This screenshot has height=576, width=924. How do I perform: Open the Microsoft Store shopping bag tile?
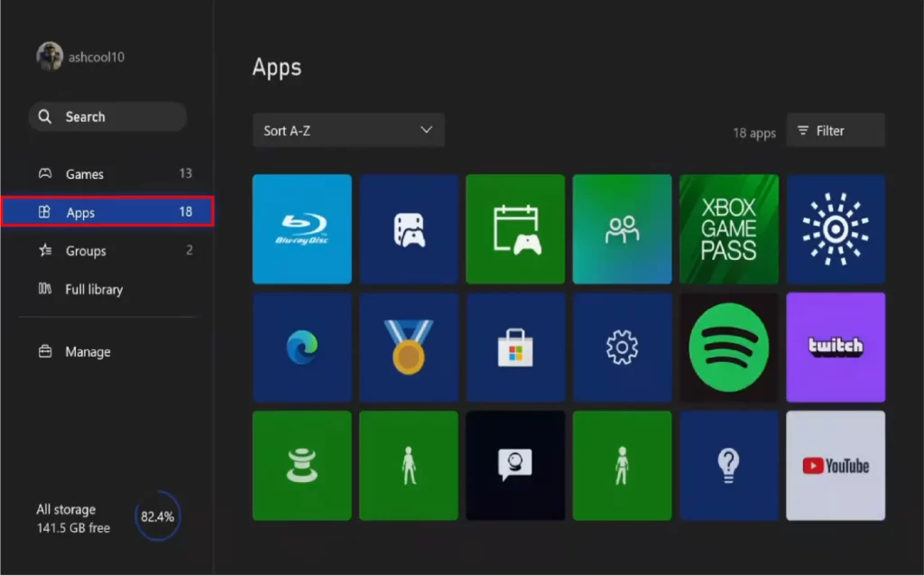coord(515,348)
